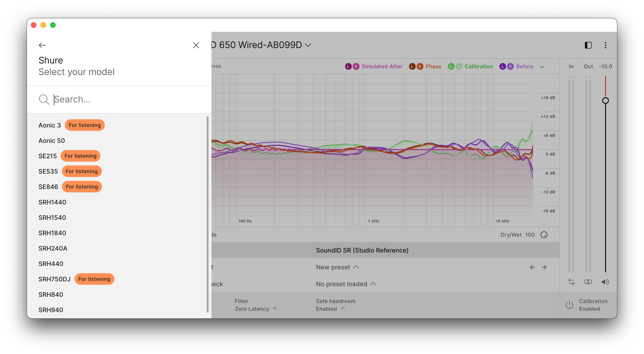
Task: Toggle Phase right channel curve
Action: [420, 67]
